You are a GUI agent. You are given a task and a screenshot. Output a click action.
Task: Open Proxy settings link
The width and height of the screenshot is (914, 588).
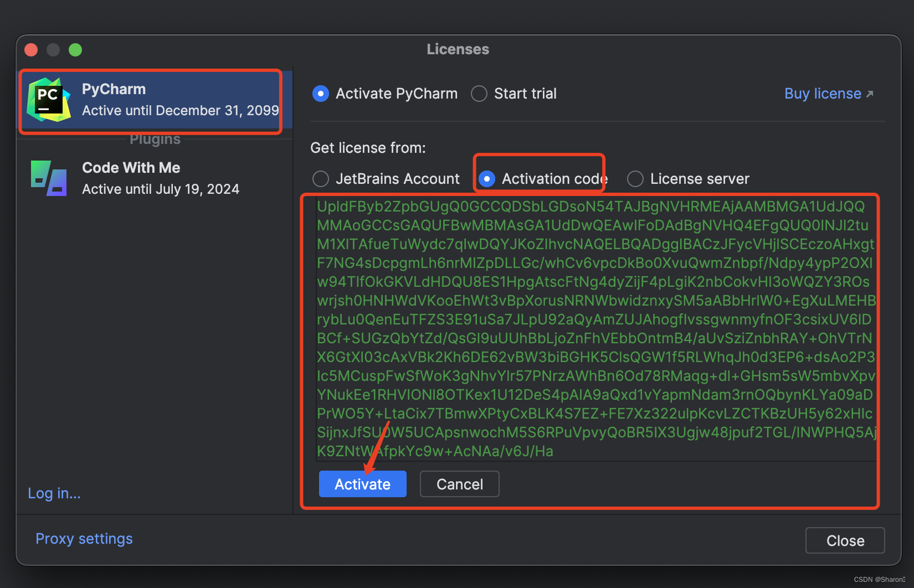pos(84,539)
